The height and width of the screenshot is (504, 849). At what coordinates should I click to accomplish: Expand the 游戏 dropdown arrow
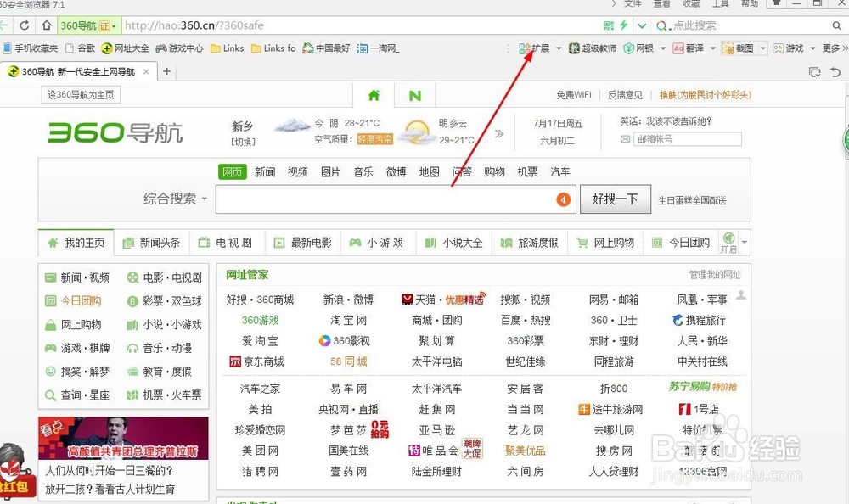pos(812,48)
